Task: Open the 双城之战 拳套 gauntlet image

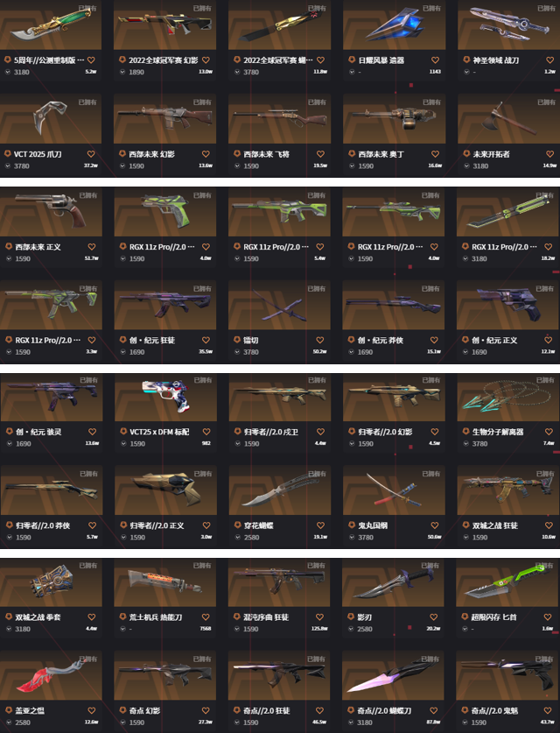Action: 51,582
